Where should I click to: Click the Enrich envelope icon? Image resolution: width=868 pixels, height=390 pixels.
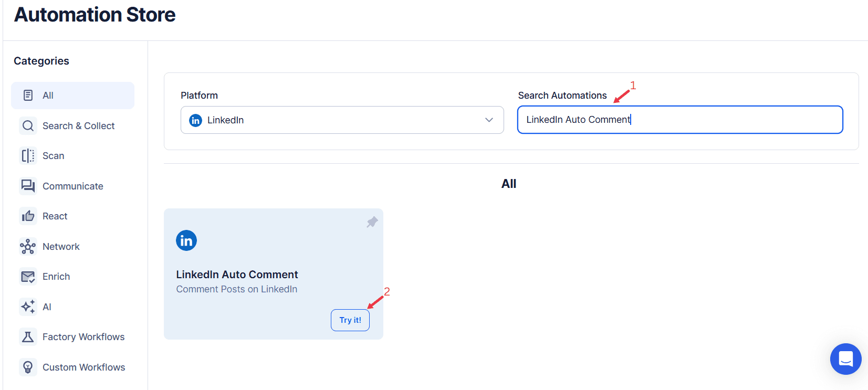[x=28, y=276]
